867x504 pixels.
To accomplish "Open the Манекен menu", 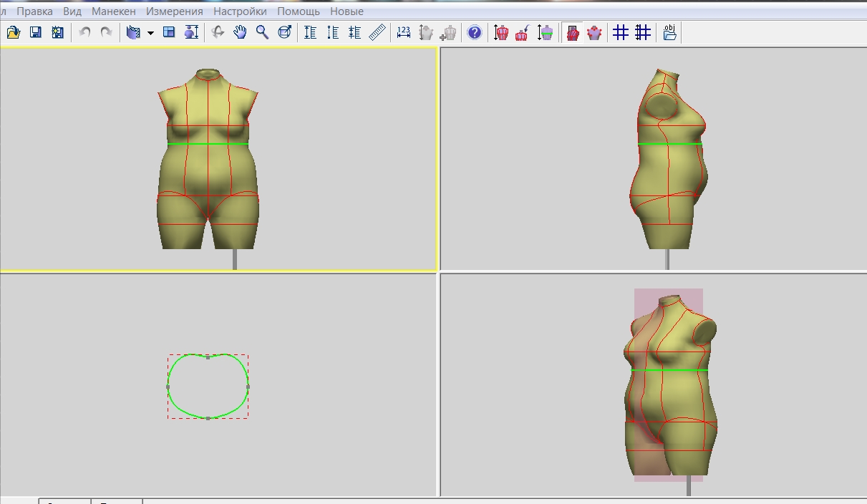I will (x=114, y=11).
